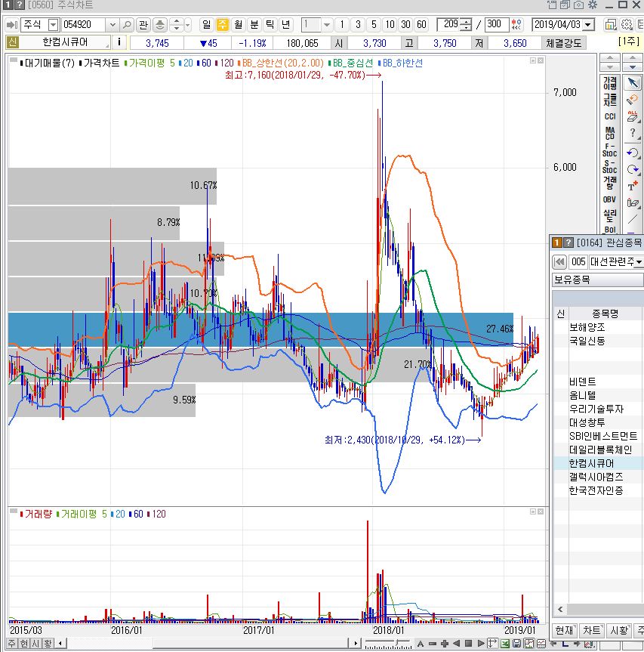Select the MACD indicator
Viewport: 644px width, 652px height.
[x=609, y=133]
